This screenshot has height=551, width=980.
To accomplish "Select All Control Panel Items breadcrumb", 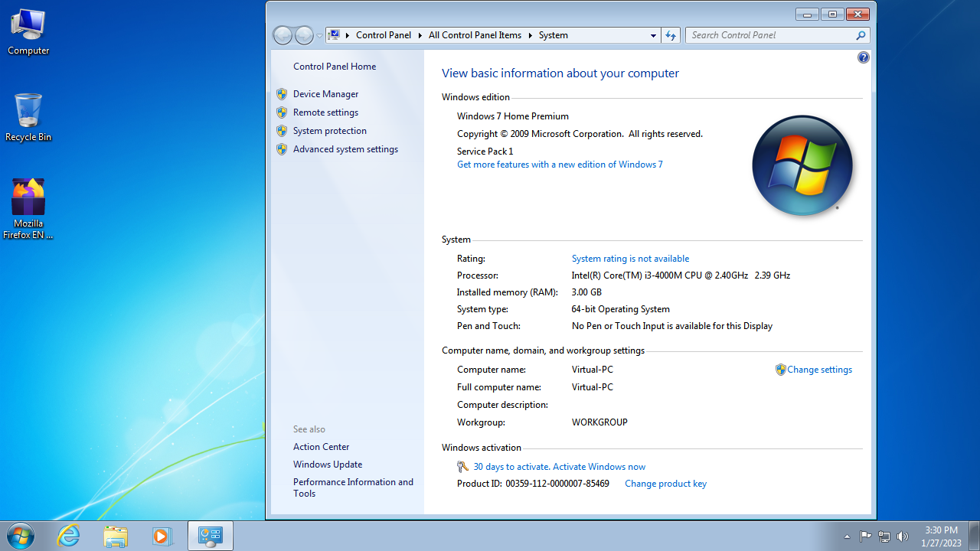I will point(475,35).
